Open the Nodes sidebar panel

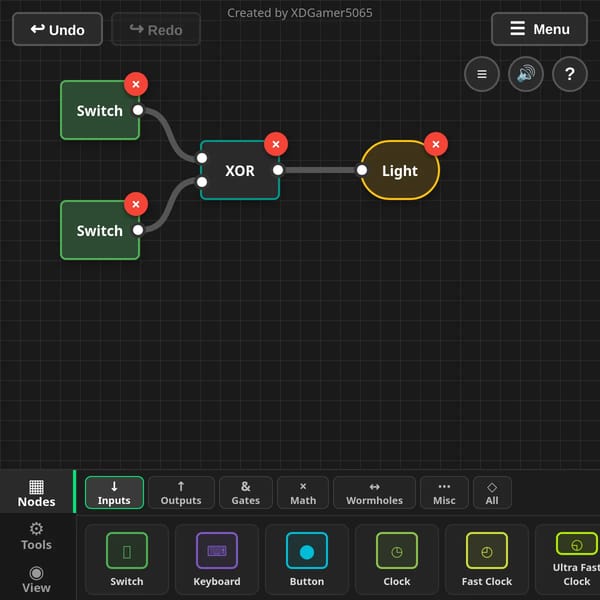click(37, 493)
